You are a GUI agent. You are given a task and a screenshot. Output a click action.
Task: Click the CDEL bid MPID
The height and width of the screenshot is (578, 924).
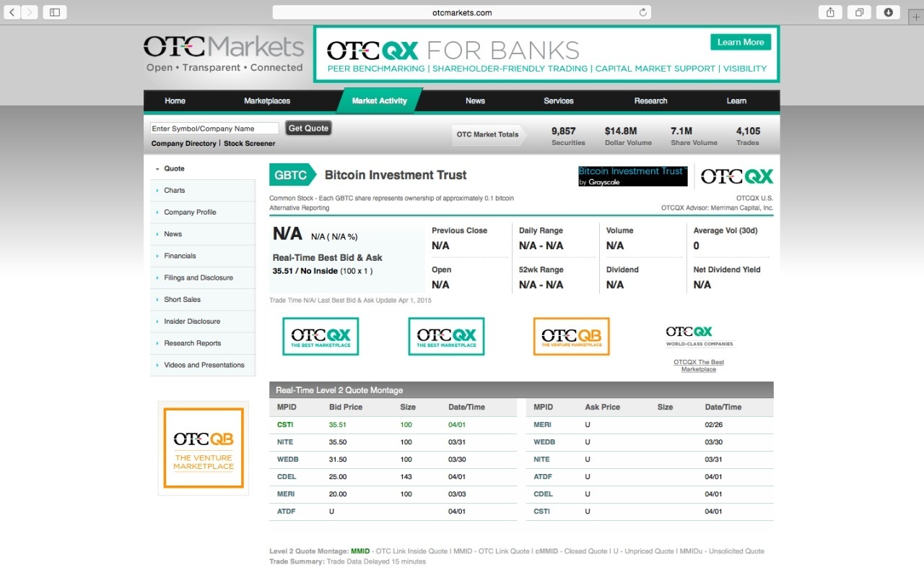coord(287,477)
